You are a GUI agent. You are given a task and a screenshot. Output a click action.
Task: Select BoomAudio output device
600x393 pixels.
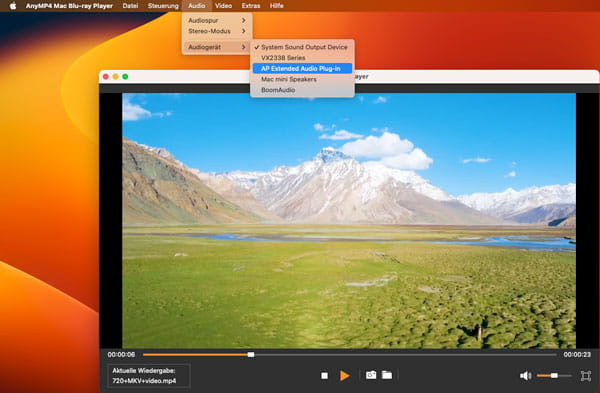[x=302, y=90]
